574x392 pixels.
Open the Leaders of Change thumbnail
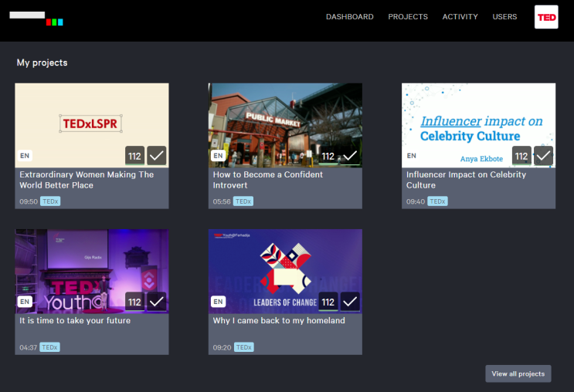point(285,272)
